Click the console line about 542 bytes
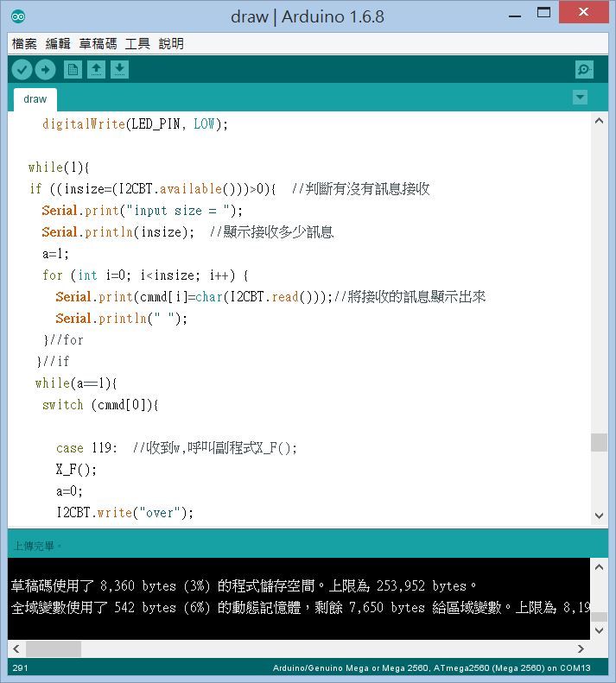The height and width of the screenshot is (683, 616). pyautogui.click(x=301, y=607)
